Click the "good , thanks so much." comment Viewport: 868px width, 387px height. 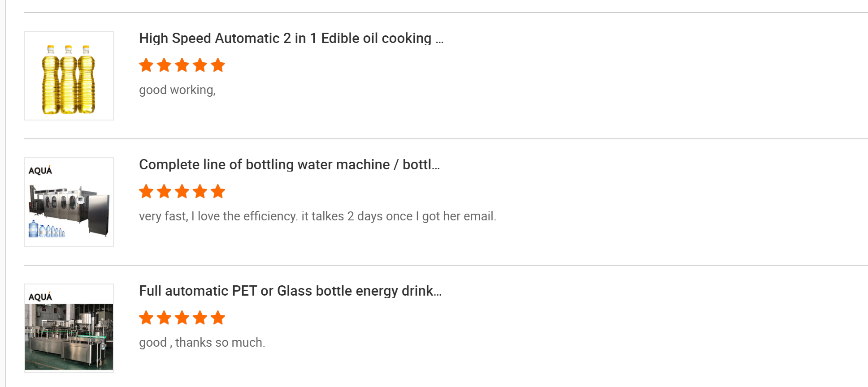pyautogui.click(x=202, y=343)
